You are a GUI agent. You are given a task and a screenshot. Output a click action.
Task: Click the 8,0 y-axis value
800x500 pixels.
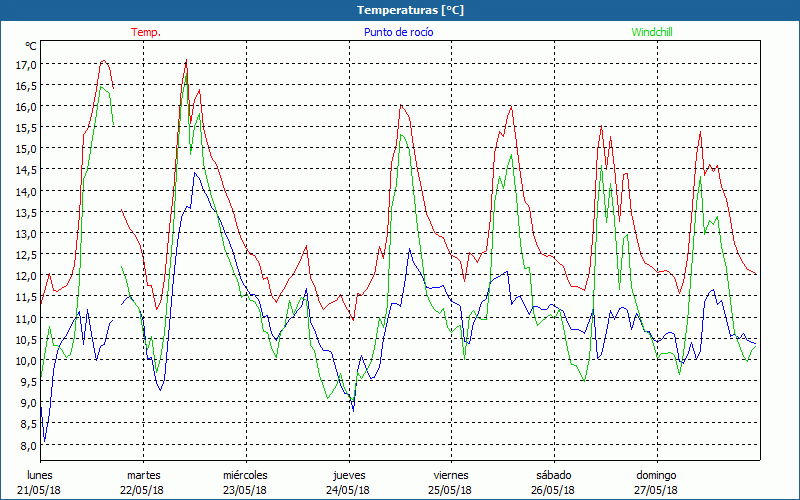tap(28, 445)
